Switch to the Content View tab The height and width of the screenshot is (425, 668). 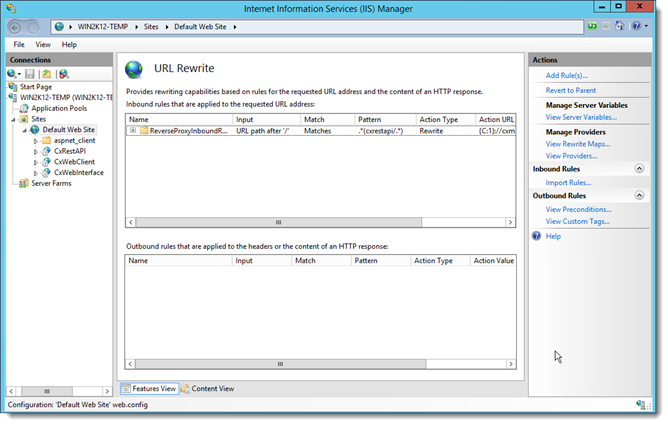click(x=207, y=388)
